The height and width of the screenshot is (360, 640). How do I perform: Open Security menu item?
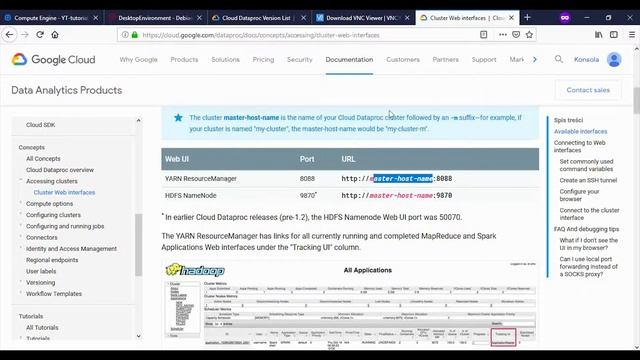tap(300, 60)
